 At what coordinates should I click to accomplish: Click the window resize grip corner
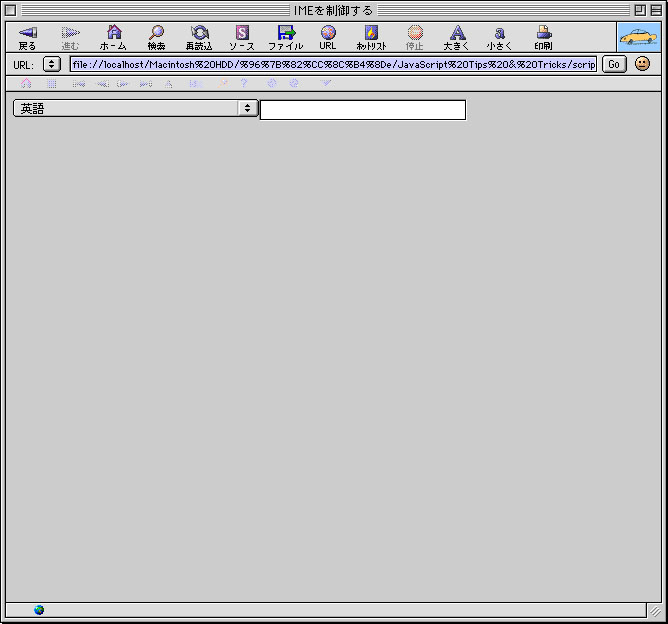pyautogui.click(x=655, y=611)
